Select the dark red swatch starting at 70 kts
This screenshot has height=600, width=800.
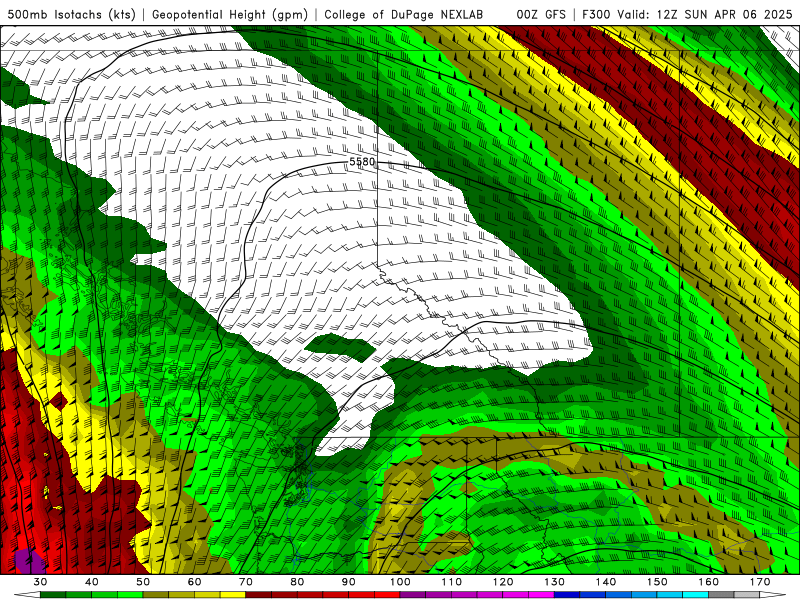259,595
